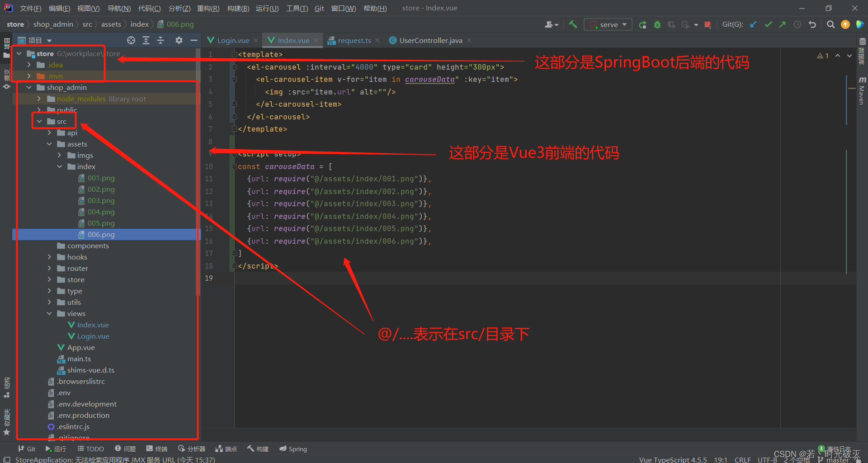Expand the node_modules folder
Screen dimensions: 868x463
tap(39, 99)
